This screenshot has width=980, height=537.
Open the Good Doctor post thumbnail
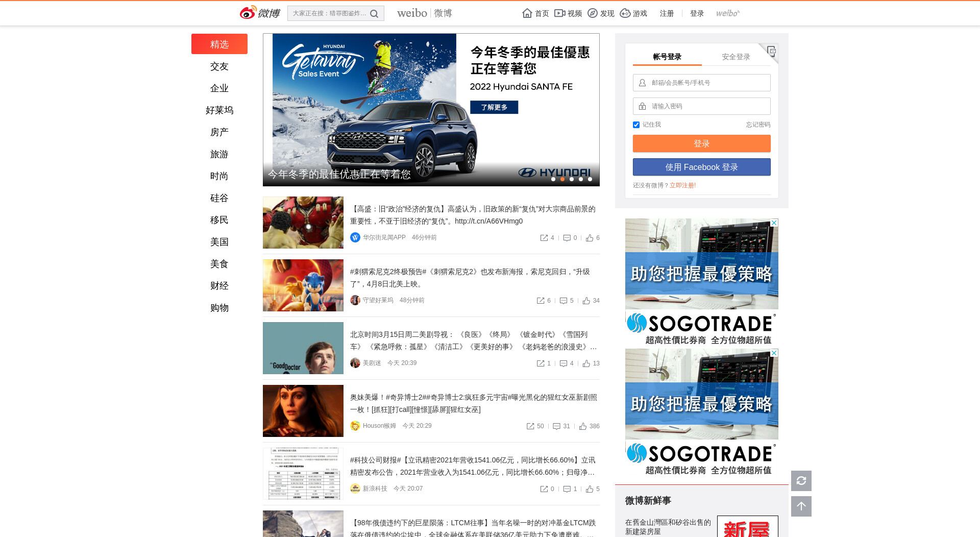coord(303,348)
